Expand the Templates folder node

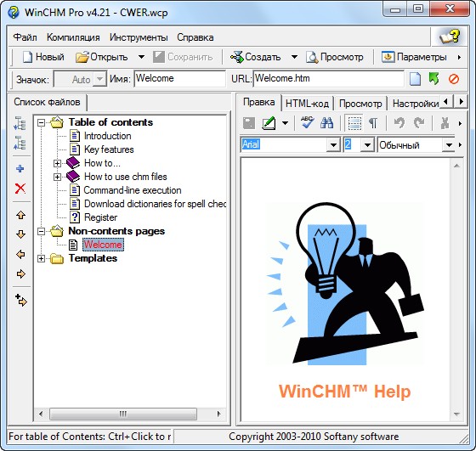pyautogui.click(x=41, y=259)
